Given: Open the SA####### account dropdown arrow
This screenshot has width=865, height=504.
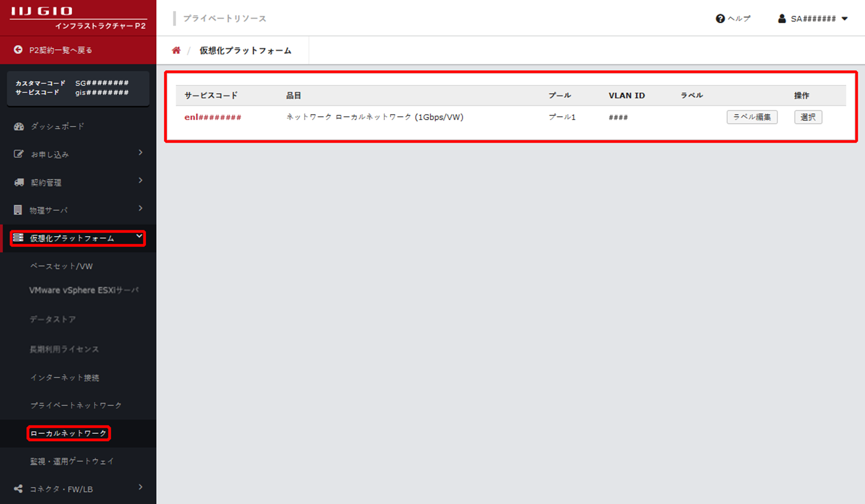Looking at the screenshot, I should pos(845,18).
